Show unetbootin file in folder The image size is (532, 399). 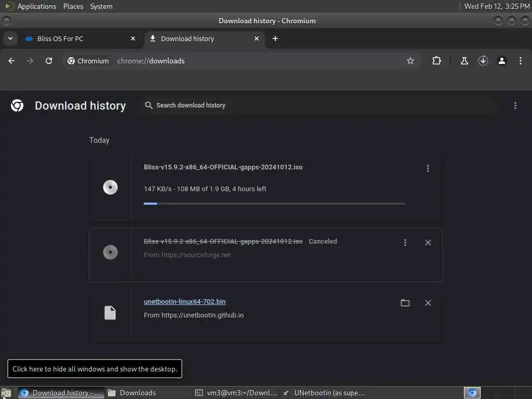pyautogui.click(x=405, y=303)
